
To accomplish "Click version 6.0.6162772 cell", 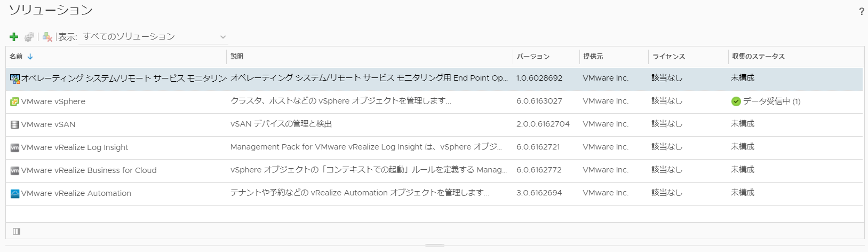I will [x=539, y=170].
